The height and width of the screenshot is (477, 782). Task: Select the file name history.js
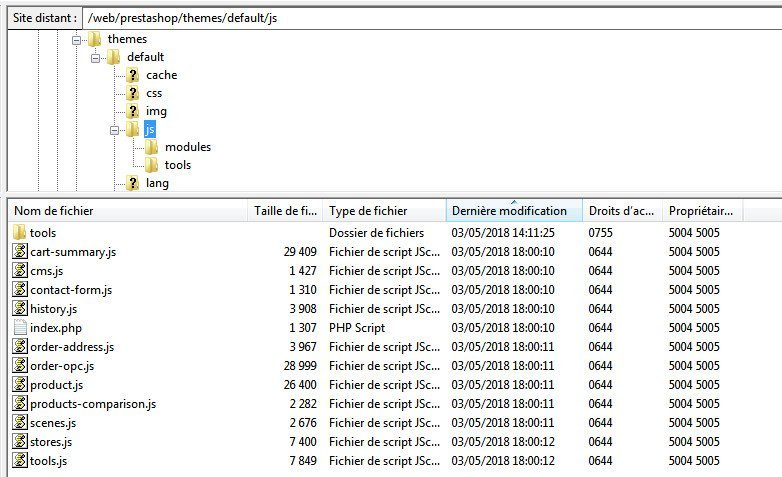coord(53,309)
